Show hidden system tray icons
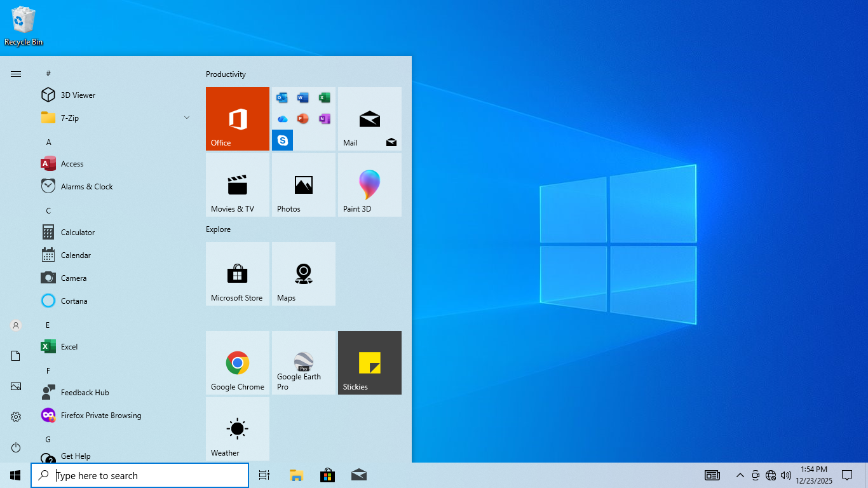This screenshot has width=868, height=488. (x=740, y=475)
